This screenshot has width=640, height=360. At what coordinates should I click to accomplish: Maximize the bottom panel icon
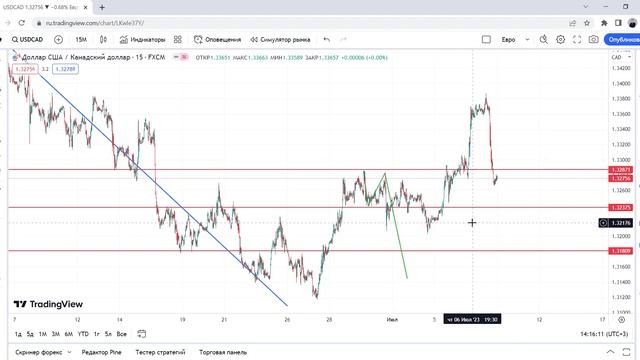pos(627,352)
